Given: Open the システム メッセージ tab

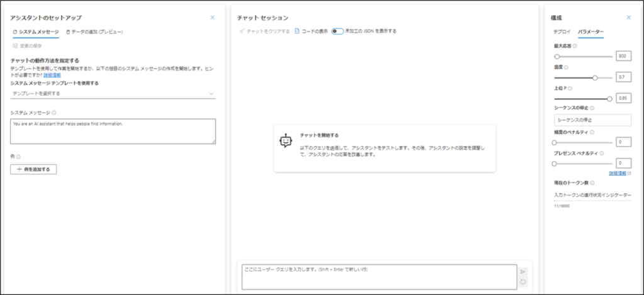Looking at the screenshot, I should click(36, 31).
